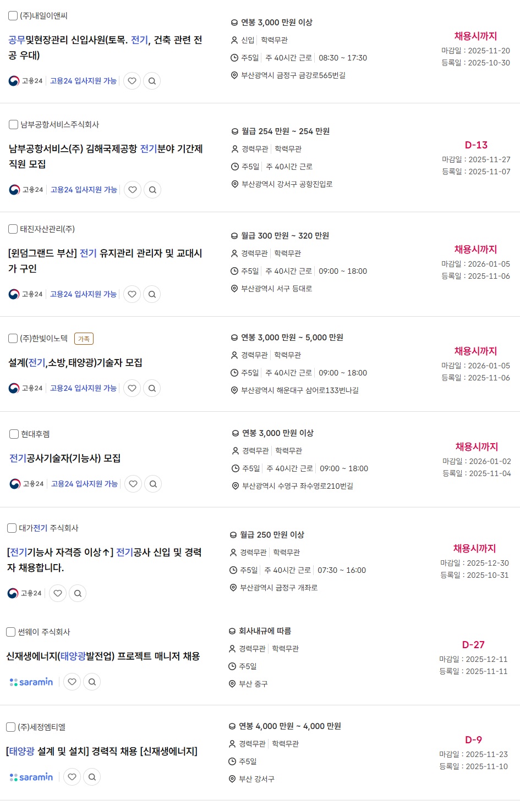The height and width of the screenshot is (812, 520).
Task: Open quick view magnifier for 세정엠티엘 job
Action: 92,777
